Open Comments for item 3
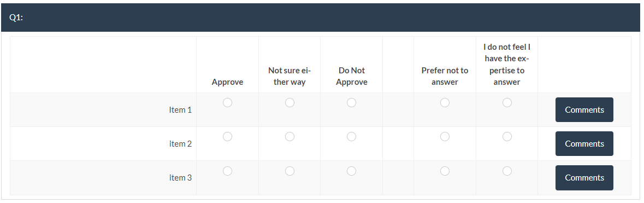This screenshot has width=644, height=203. 584,177
